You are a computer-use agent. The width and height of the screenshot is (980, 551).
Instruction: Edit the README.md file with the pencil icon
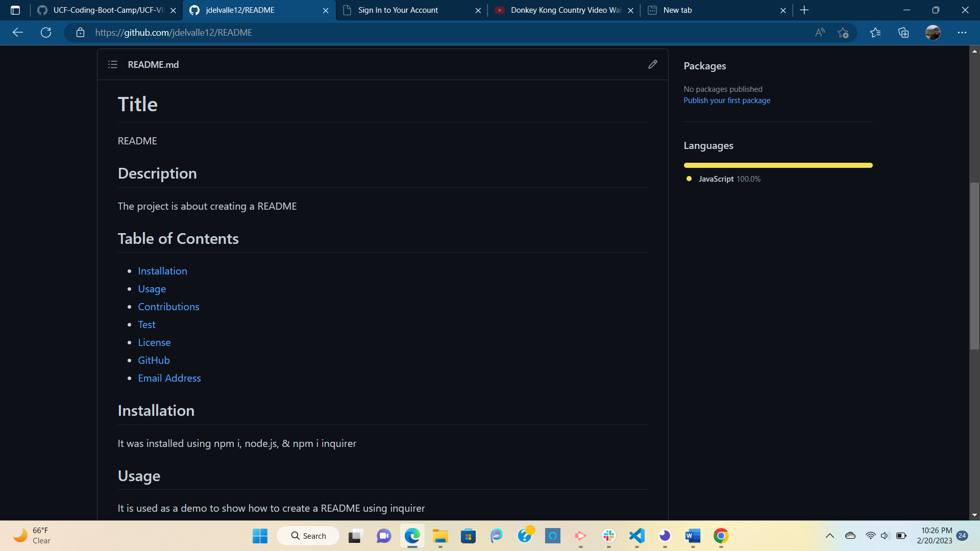click(x=653, y=64)
